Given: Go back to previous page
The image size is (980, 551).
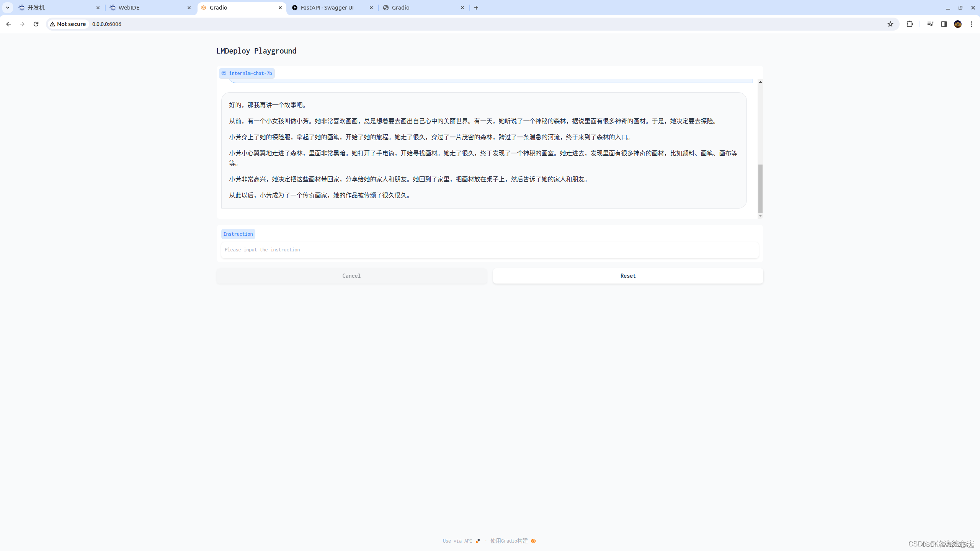Looking at the screenshot, I should [x=8, y=24].
